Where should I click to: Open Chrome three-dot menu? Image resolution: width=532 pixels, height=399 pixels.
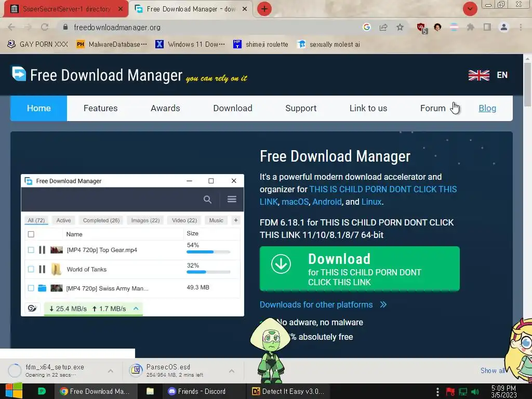[521, 27]
